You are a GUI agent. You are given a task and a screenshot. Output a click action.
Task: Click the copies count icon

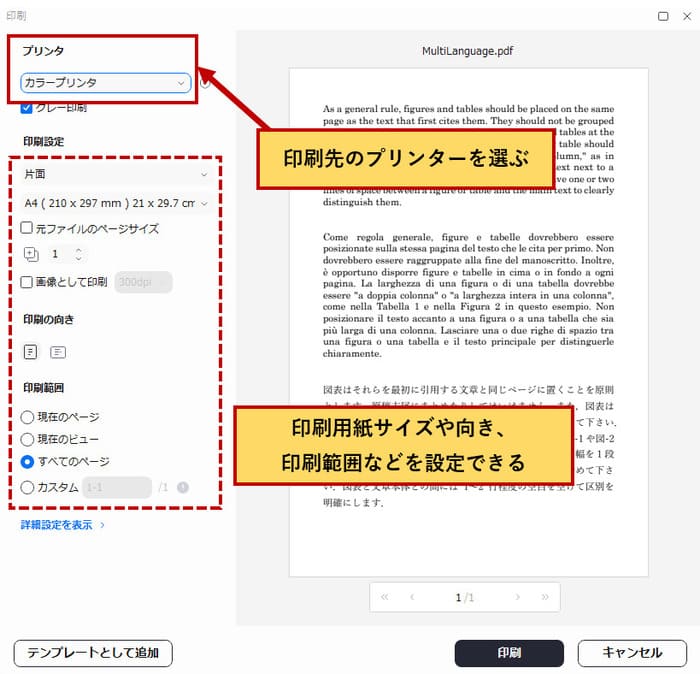pos(31,254)
